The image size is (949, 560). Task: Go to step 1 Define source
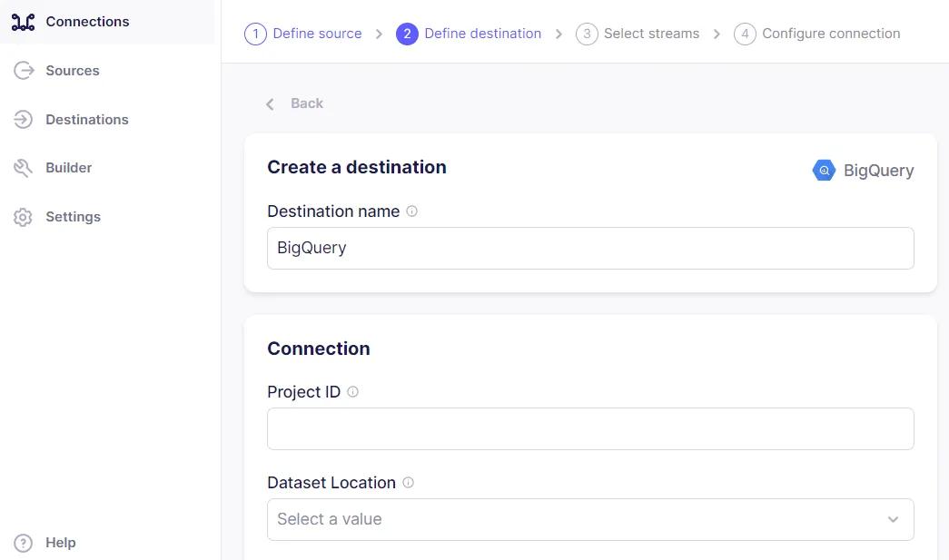click(303, 34)
